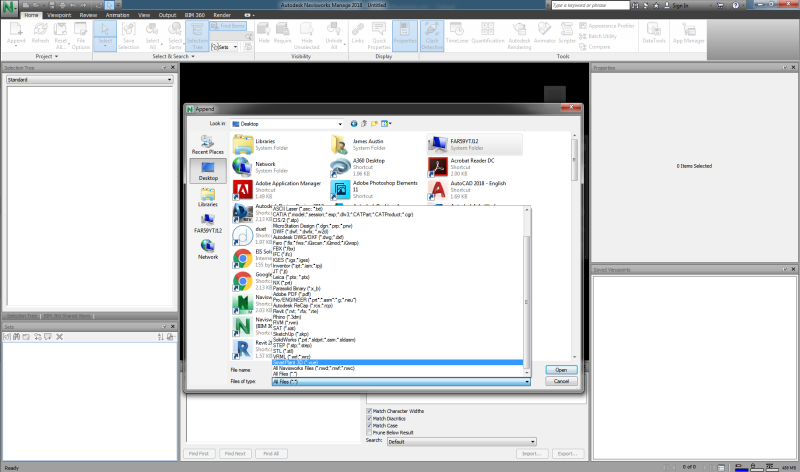Open the Scripter tool
Viewport: 800px width, 472px height.
click(x=567, y=34)
